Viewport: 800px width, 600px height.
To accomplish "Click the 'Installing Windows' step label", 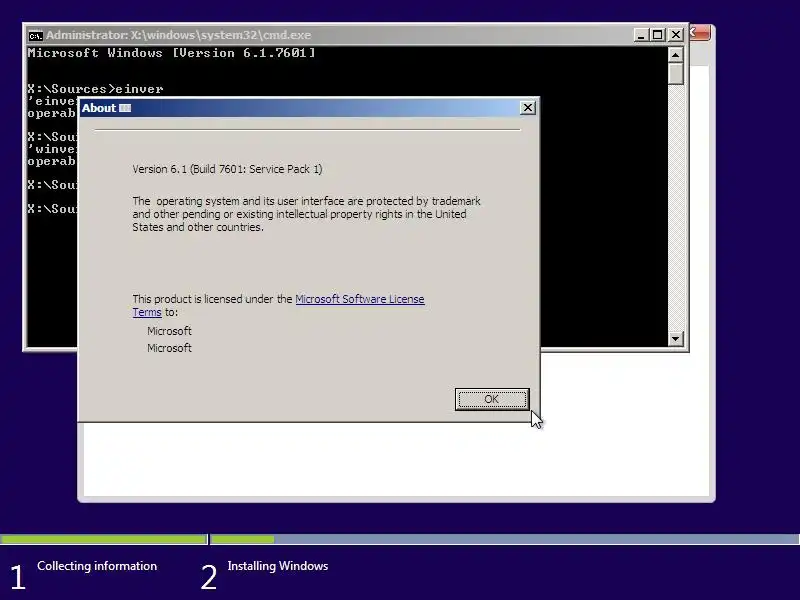I will click(x=278, y=566).
